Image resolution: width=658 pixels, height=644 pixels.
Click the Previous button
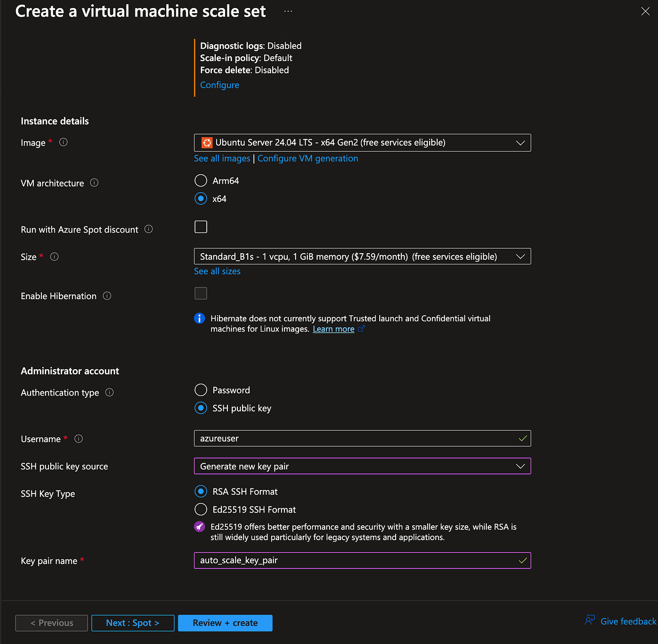(52, 623)
